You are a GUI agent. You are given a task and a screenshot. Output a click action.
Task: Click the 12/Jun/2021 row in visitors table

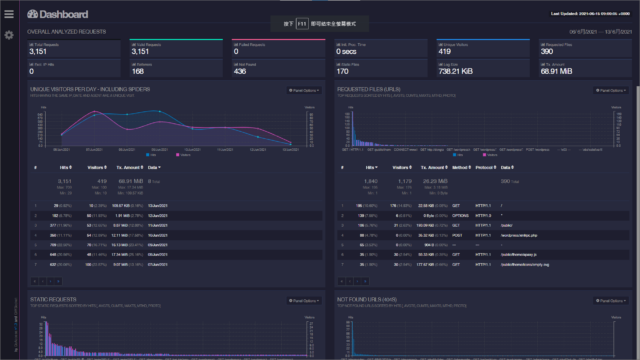(176, 216)
